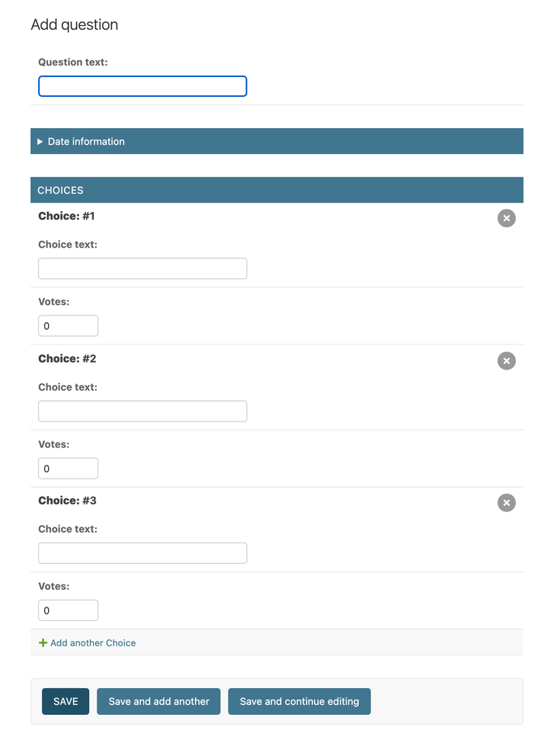Open the Add another Choice link
This screenshot has height=756, width=554.
[91, 642]
